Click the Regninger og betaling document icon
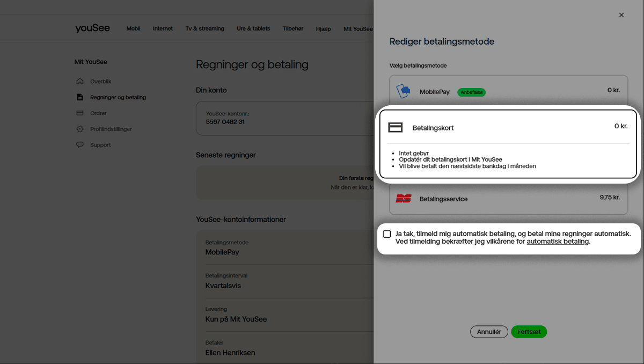This screenshot has width=644, height=364. [x=80, y=97]
